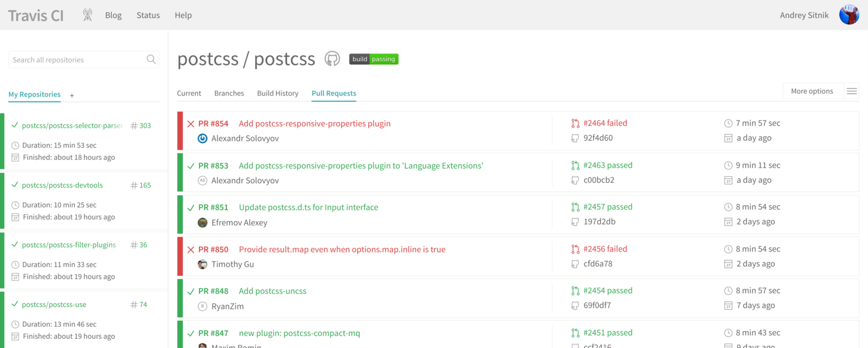Switch to the Build History tab
Image resolution: width=868 pixels, height=348 pixels.
(278, 93)
